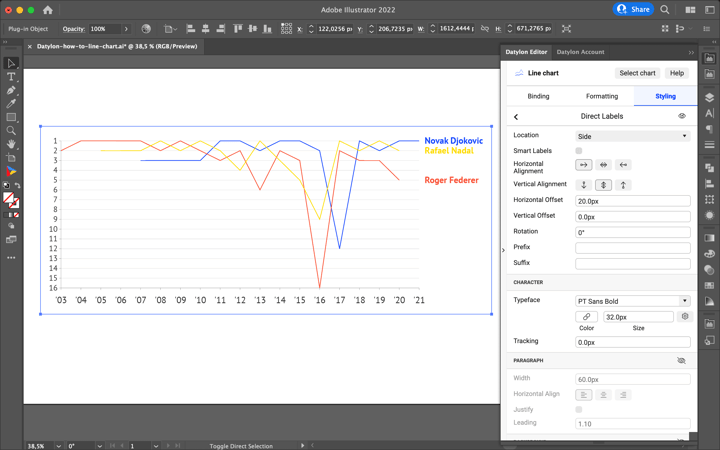Go back from Direct Labels section
Image resolution: width=720 pixels, height=450 pixels.
pyautogui.click(x=516, y=117)
